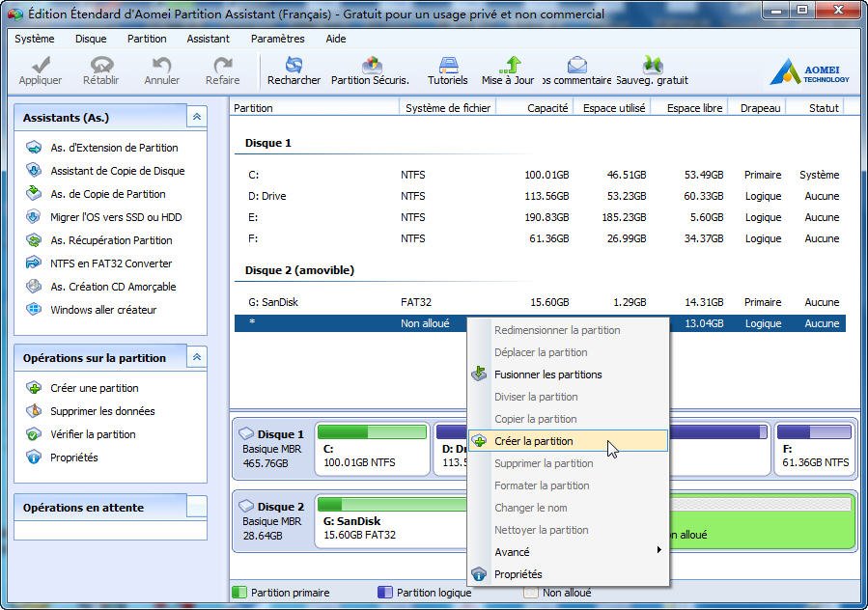Screen dimensions: 868x610
Task: Click the green Partition primaire legend swatch
Action: tap(239, 593)
